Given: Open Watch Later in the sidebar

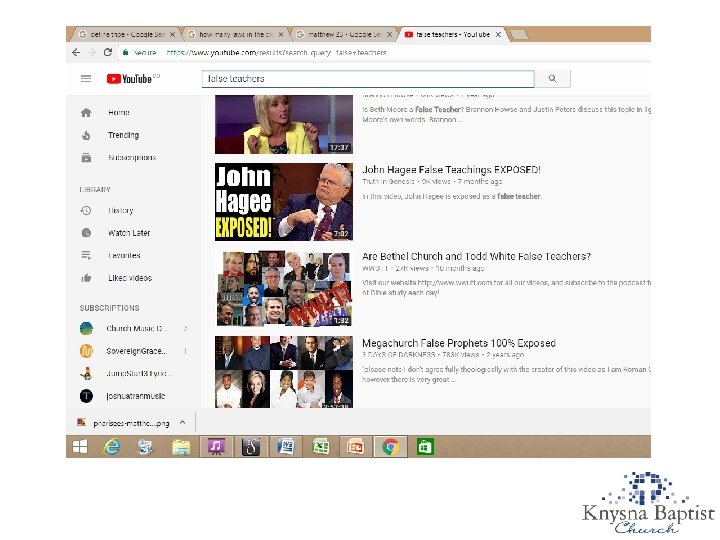Looking at the screenshot, I should pyautogui.click(x=129, y=233).
